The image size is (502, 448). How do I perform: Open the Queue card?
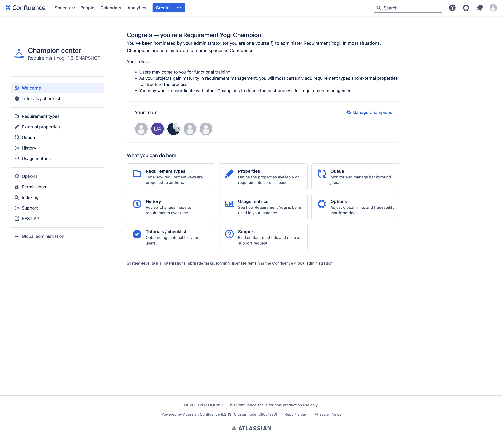[x=356, y=177]
